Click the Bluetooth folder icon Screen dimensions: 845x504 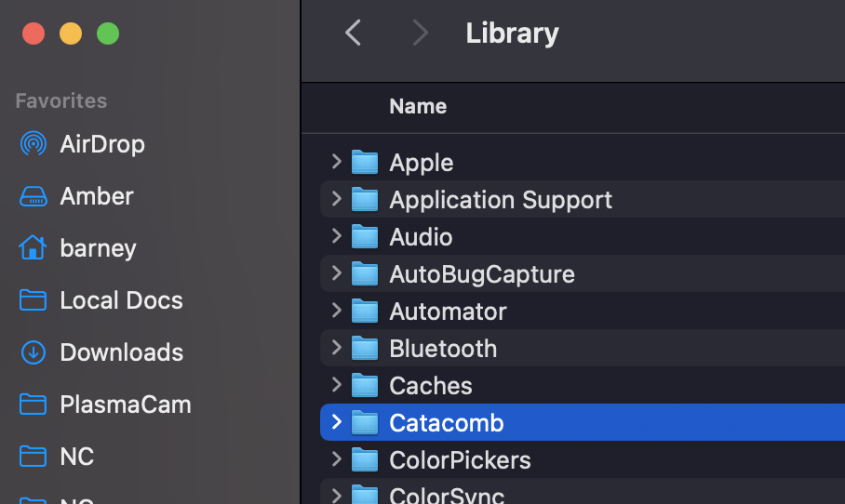click(365, 349)
